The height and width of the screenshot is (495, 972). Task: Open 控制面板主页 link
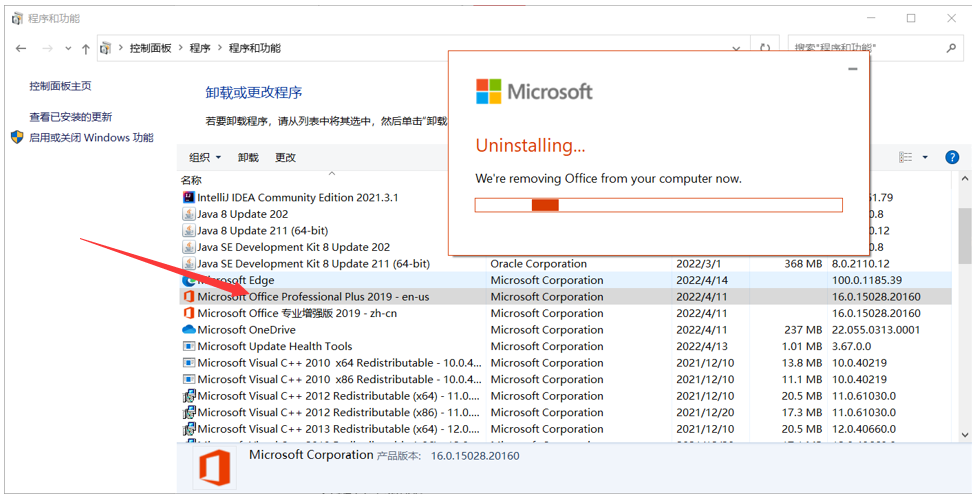[60, 86]
